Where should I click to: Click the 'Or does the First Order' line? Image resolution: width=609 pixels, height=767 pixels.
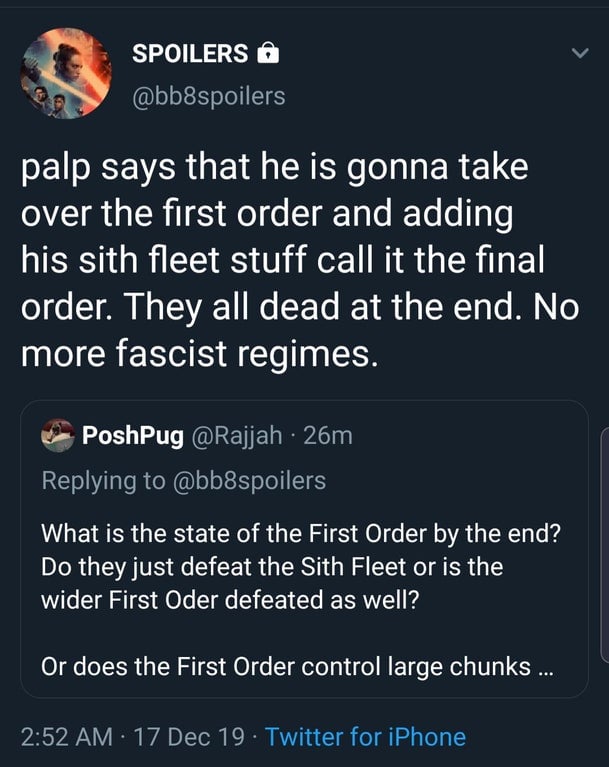tap(285, 668)
